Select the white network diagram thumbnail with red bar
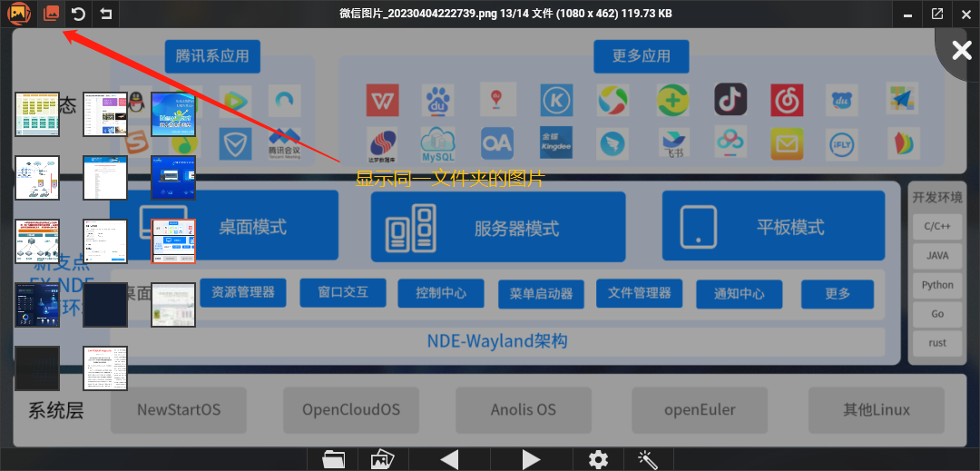Viewport: 980px width, 471px height. click(37, 178)
